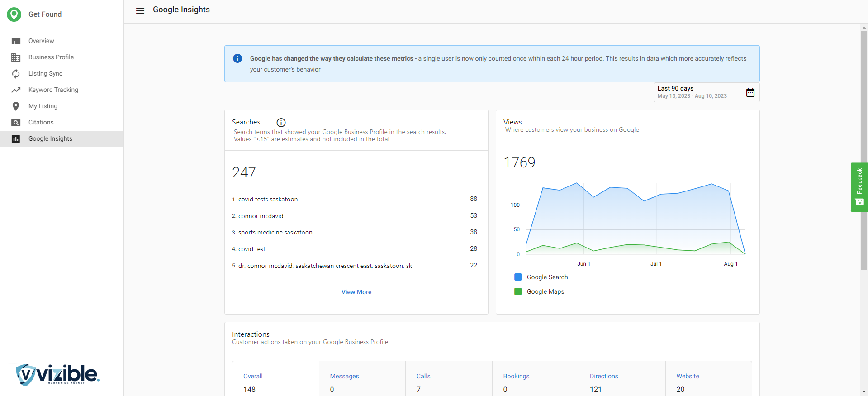Open the Feedback side button
This screenshot has width=868, height=396.
pos(859,187)
